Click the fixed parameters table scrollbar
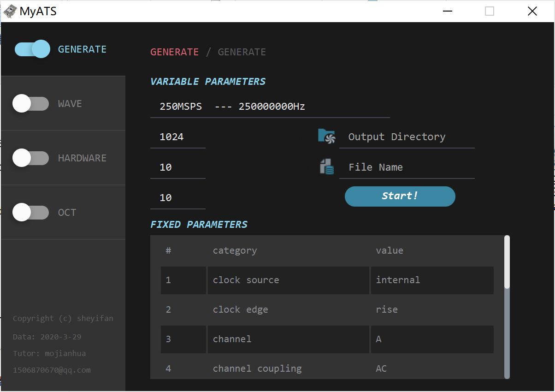The height and width of the screenshot is (392, 555). click(x=507, y=323)
